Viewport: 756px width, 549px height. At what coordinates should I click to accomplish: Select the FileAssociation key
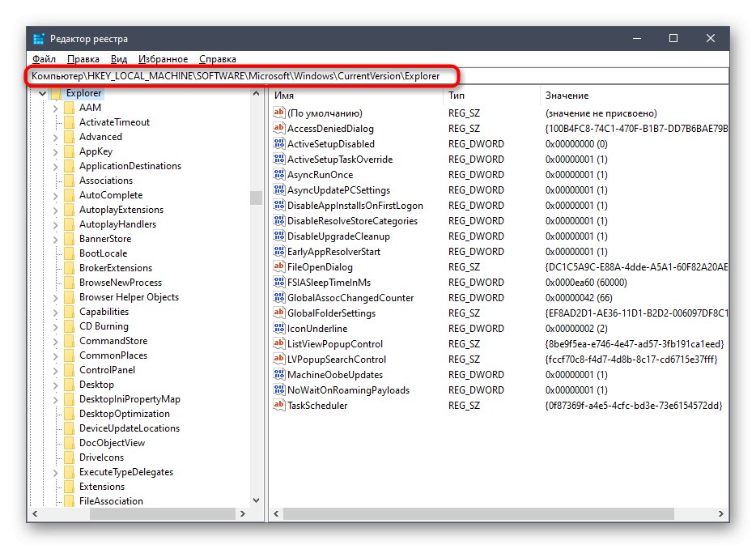point(111,501)
